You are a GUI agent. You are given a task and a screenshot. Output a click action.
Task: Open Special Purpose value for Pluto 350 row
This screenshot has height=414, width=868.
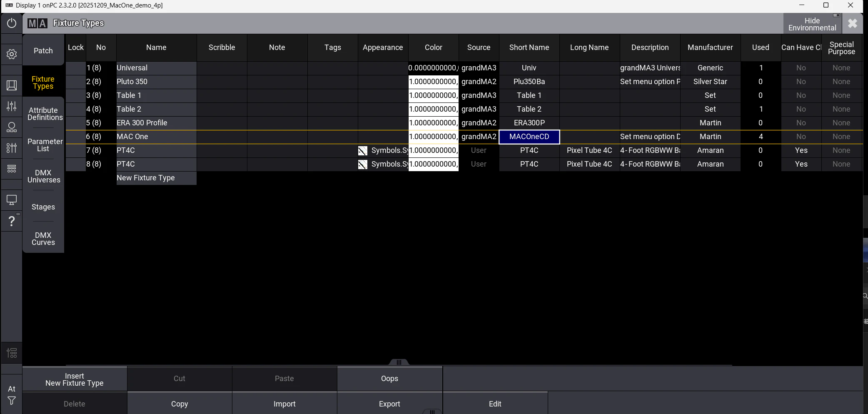coord(841,82)
